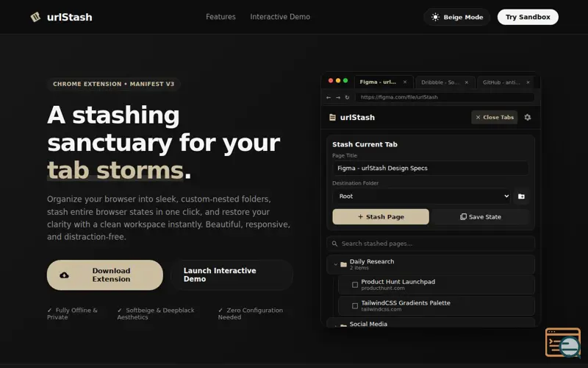Collapse the Daily Research folder chevron

(x=336, y=265)
